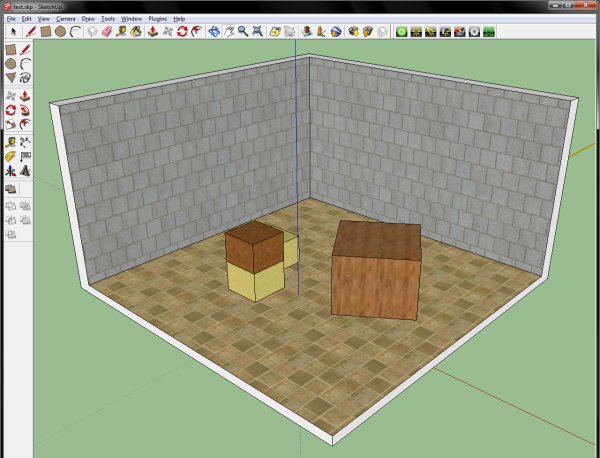Choose the Rectangle tool in the top toolbar
600x458 pixels.
(46, 32)
